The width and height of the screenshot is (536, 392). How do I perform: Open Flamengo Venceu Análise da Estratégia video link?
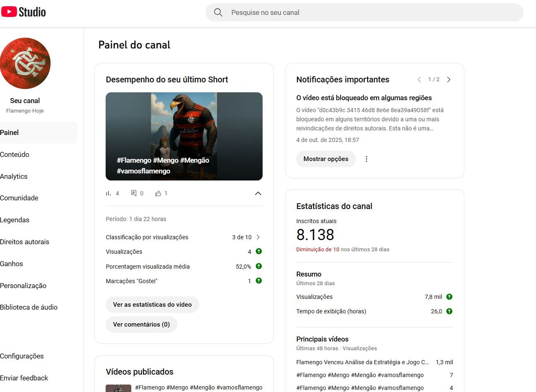pos(362,362)
